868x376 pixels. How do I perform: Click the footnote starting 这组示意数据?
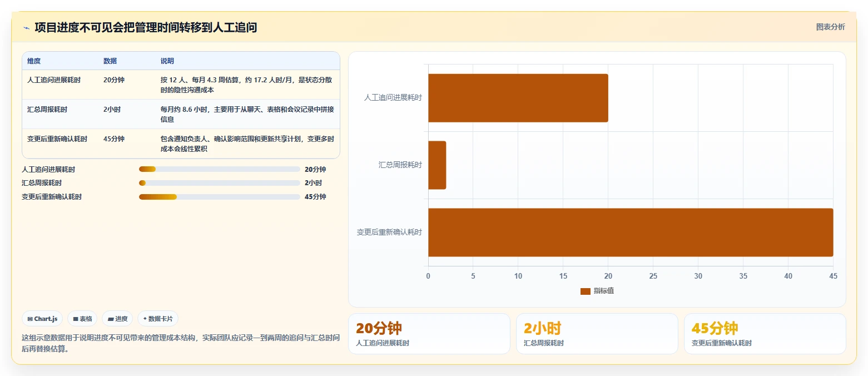(x=181, y=343)
